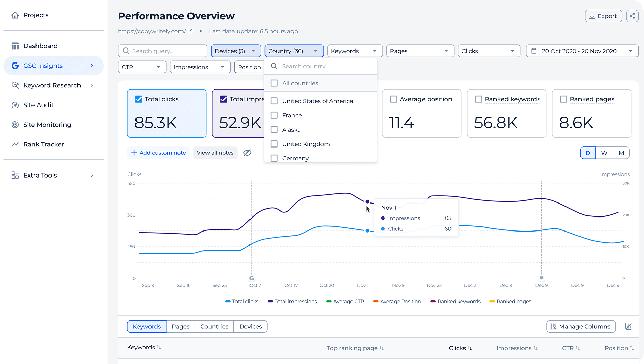
Task: Sort by Top ranking page arrows
Action: [382, 348]
